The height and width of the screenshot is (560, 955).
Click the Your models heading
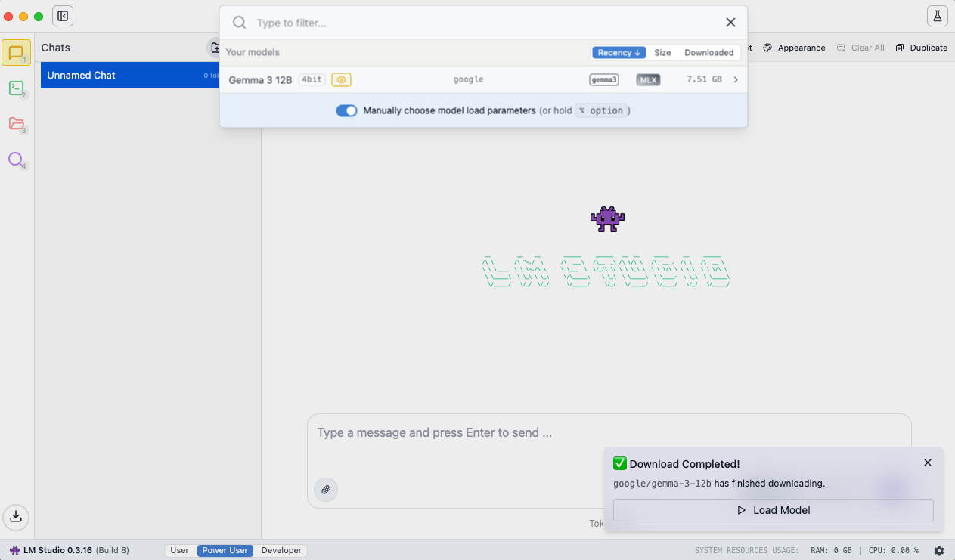[x=253, y=52]
